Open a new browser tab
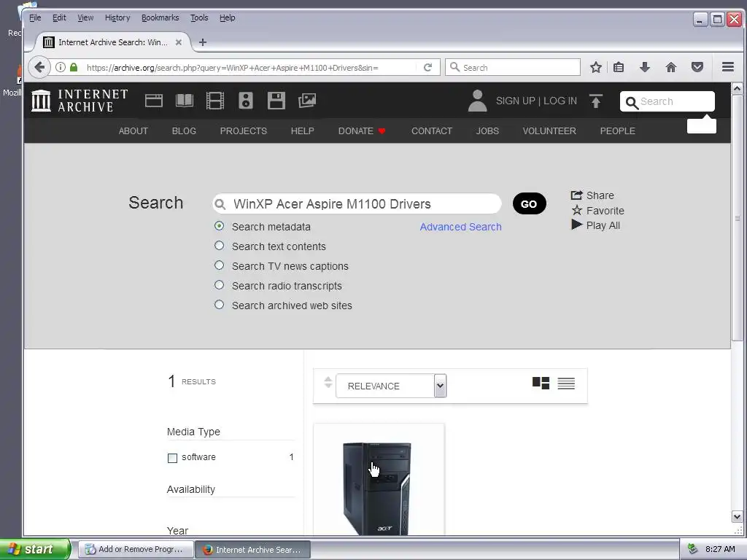 (203, 42)
